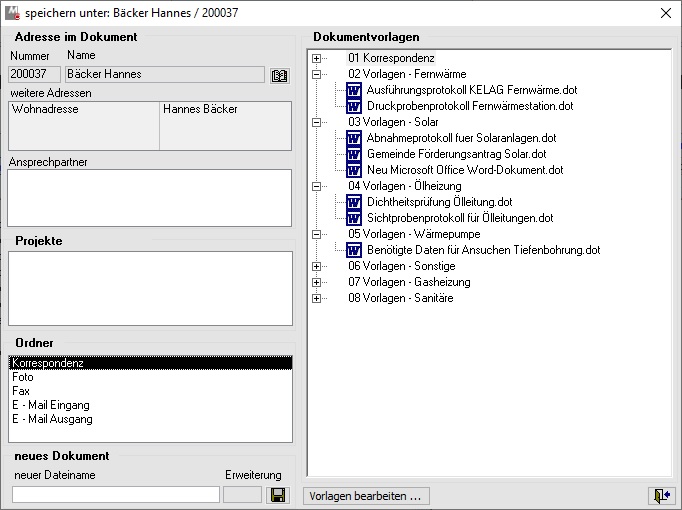Click the address book icon beside Name field
The image size is (682, 510).
point(280,75)
